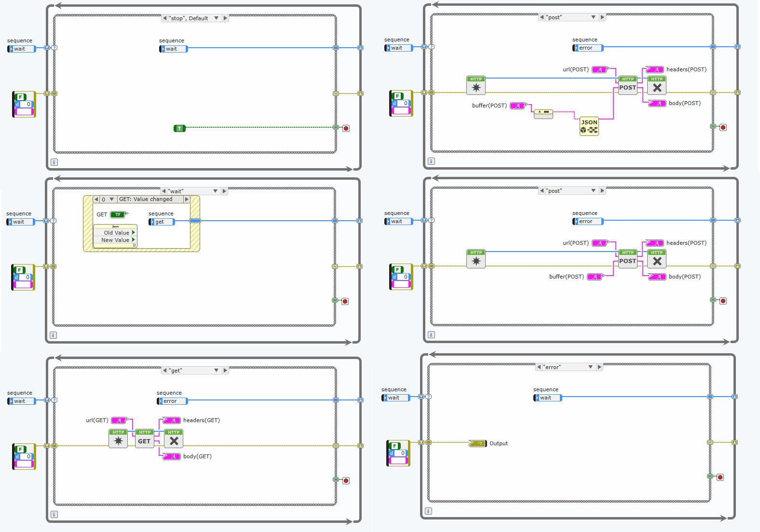Image resolution: width=760 pixels, height=532 pixels.
Task: Toggle the False boolean in the stop loop's error cluster
Action: click(x=20, y=97)
